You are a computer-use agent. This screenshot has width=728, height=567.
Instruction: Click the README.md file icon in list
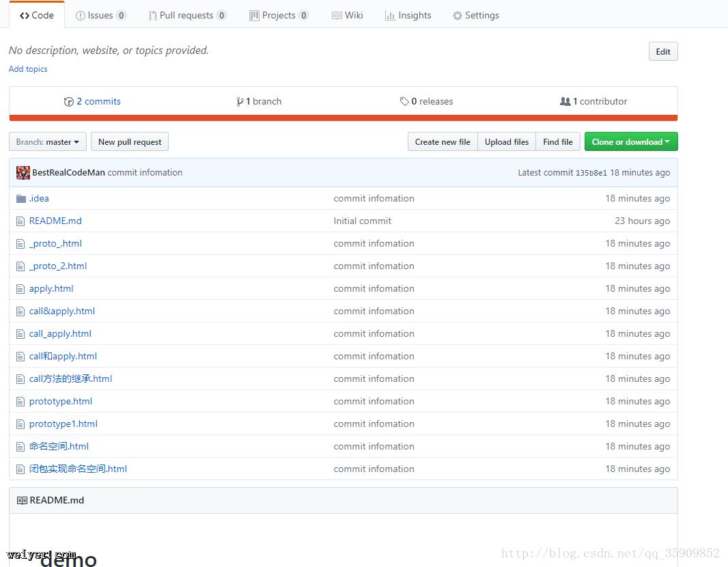(x=20, y=221)
